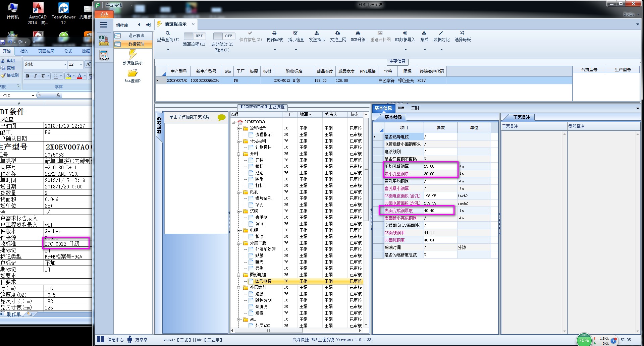Open the 插入 tab in the Excel ribbon
The height and width of the screenshot is (346, 644).
(x=24, y=51)
